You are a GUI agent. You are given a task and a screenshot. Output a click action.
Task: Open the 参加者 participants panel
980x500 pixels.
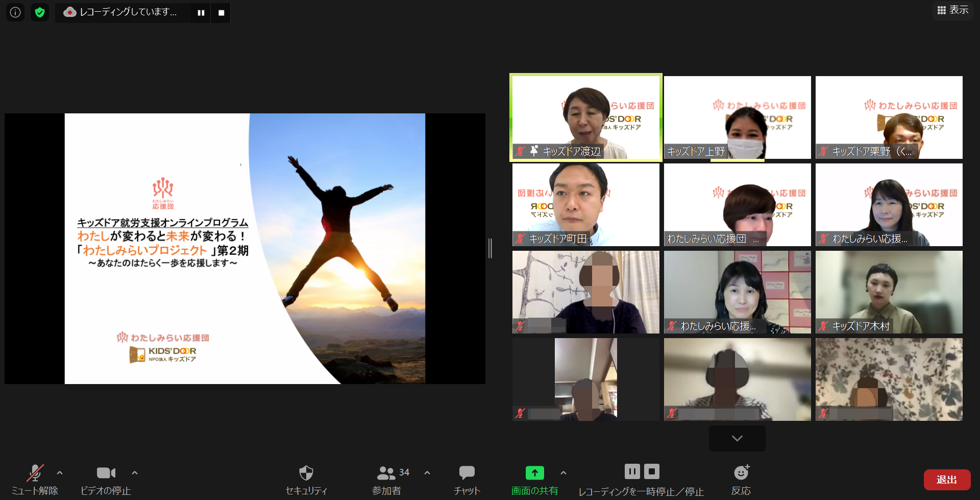pos(386,480)
